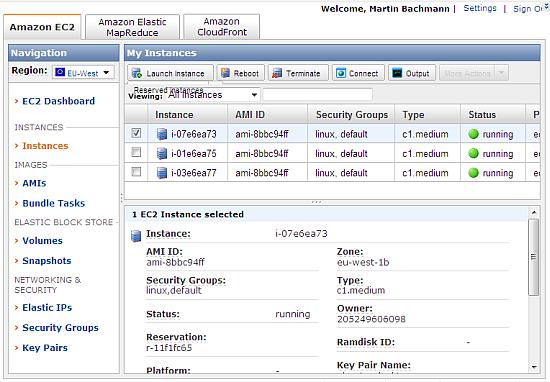Open Key Pairs in navigation panel

(x=45, y=348)
